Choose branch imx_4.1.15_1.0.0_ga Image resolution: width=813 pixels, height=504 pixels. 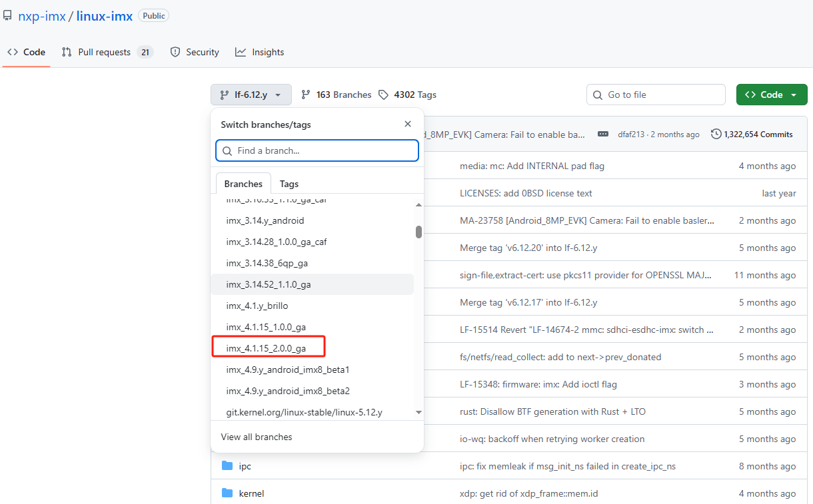pyautogui.click(x=312, y=327)
